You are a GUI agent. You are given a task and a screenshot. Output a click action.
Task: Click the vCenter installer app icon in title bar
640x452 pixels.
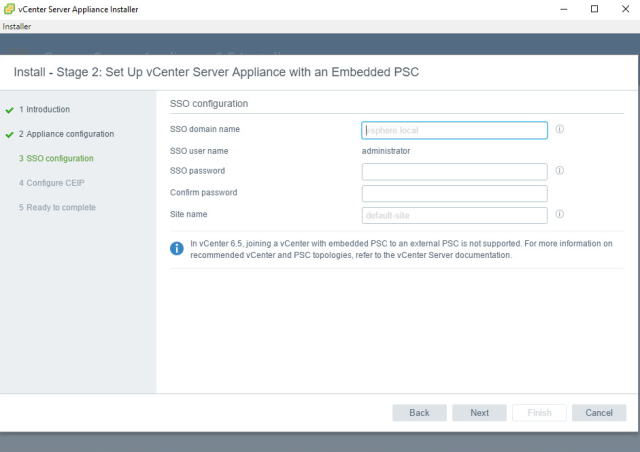[9, 9]
